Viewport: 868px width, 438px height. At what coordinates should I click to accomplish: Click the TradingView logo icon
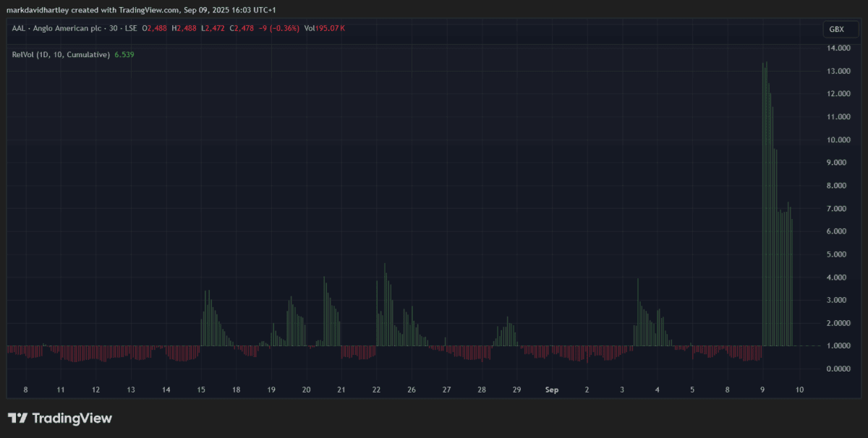18,418
